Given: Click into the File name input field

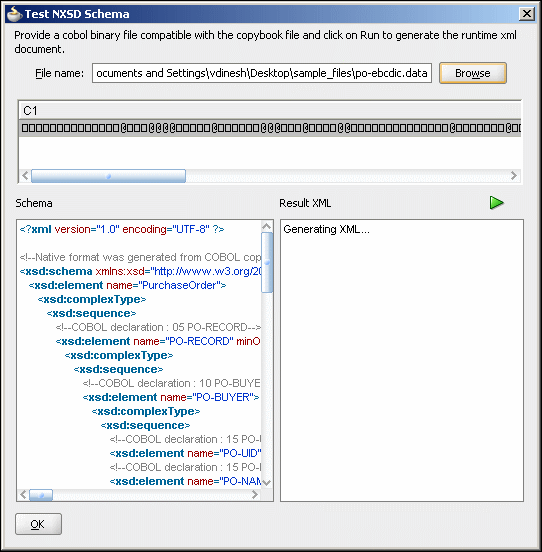Looking at the screenshot, I should 262,73.
